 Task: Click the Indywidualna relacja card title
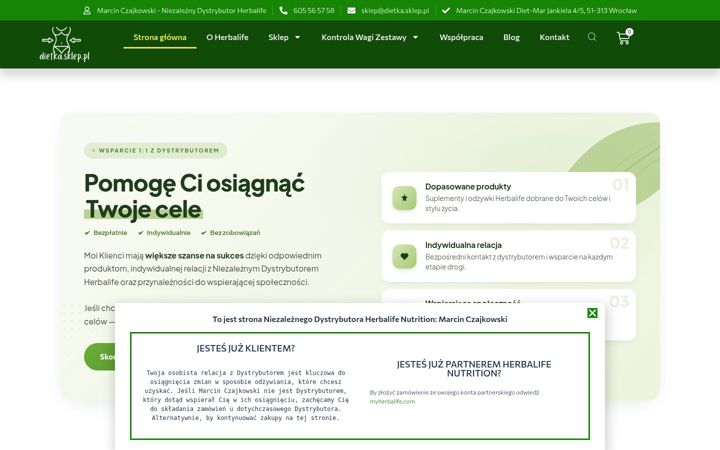point(463,245)
